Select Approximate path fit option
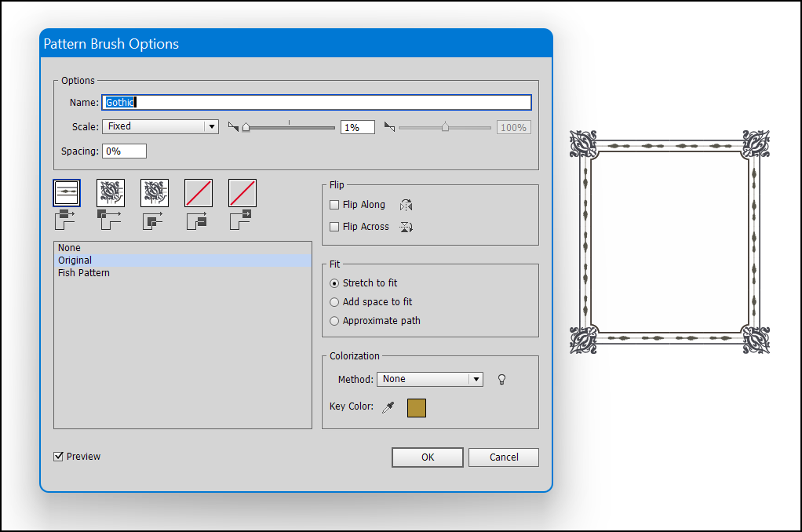This screenshot has width=802, height=532. [x=335, y=321]
